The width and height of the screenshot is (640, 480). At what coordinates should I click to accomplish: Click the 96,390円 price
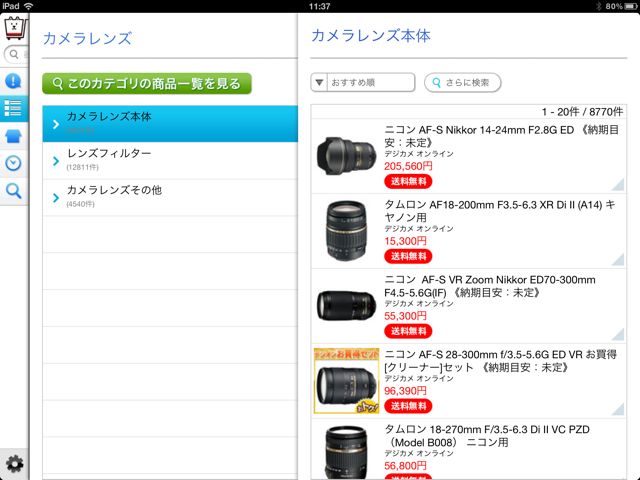pos(405,391)
